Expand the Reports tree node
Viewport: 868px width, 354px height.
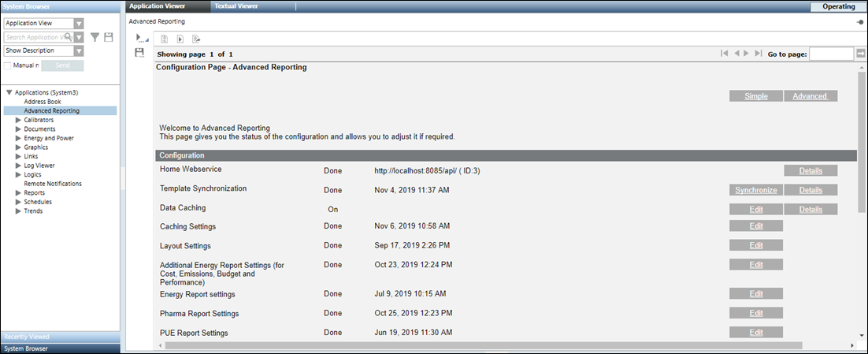click(18, 192)
